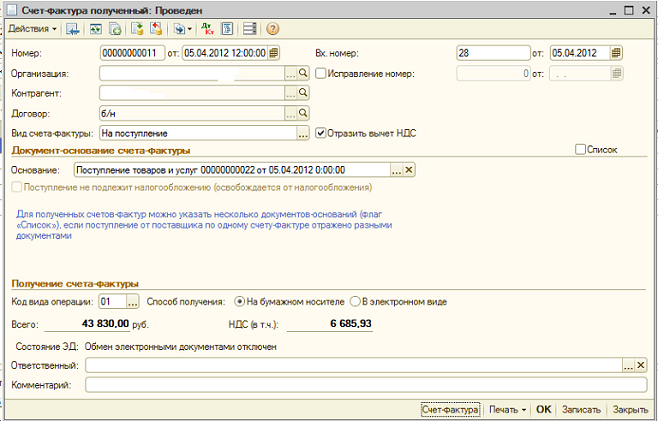Select В электронном виде radio option
Screen dimensions: 658x421
(x=354, y=301)
